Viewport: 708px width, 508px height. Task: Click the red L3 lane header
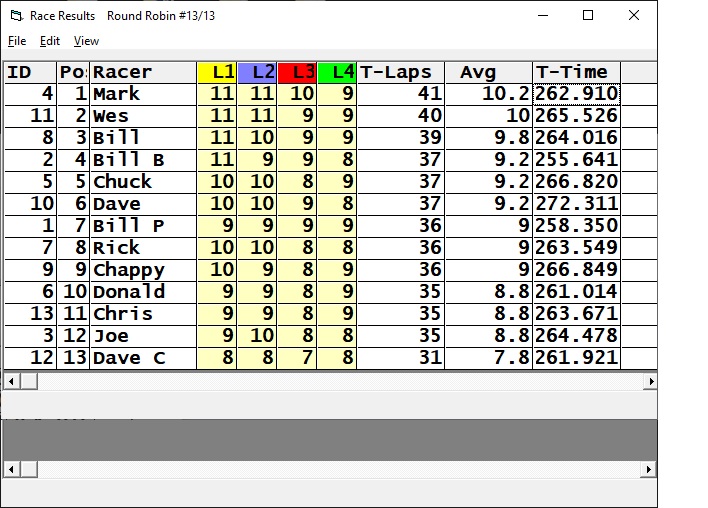tap(297, 72)
